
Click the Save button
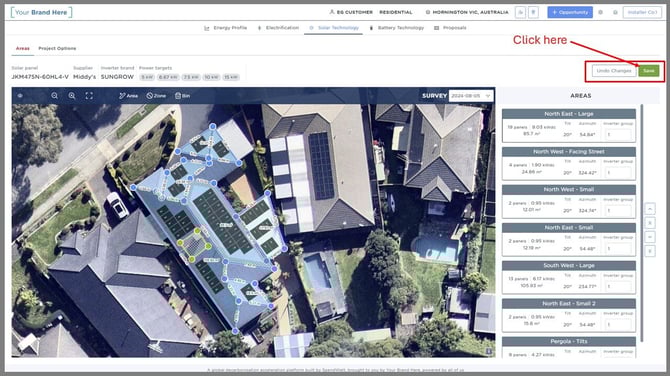(649, 71)
